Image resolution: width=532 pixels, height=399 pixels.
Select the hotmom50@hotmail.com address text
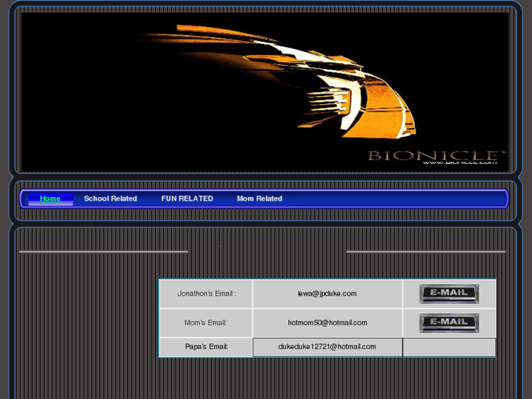click(327, 323)
